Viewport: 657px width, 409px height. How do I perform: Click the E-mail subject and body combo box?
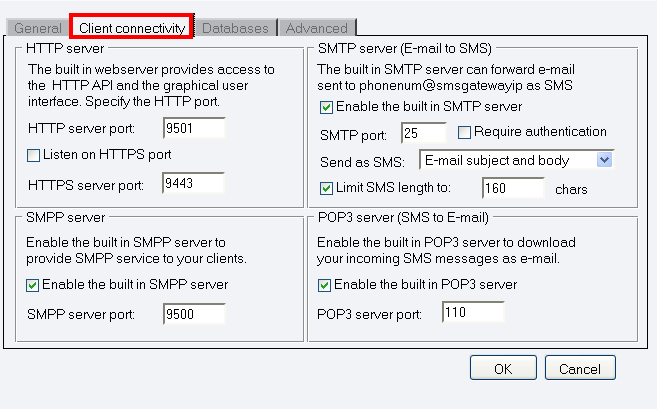(505, 160)
